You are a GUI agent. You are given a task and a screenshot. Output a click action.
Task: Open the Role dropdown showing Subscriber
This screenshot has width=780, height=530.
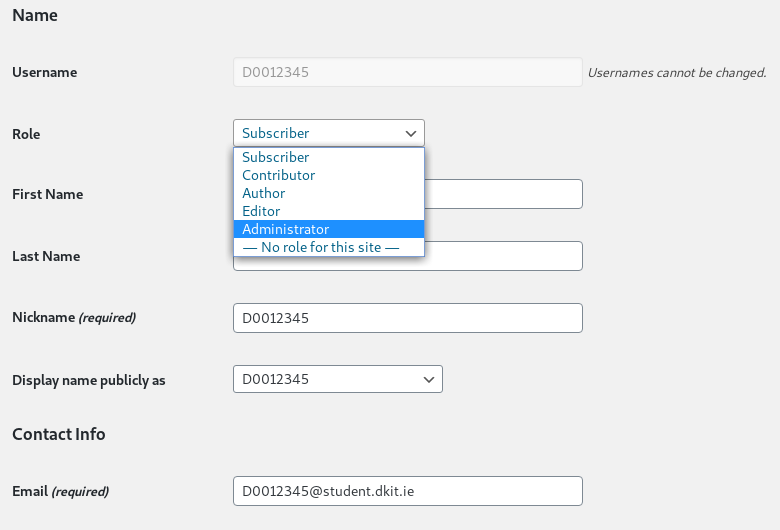[328, 133]
